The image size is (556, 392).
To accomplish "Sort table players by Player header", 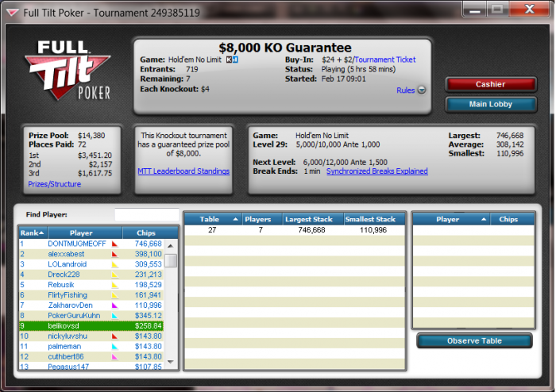I will tap(451, 219).
